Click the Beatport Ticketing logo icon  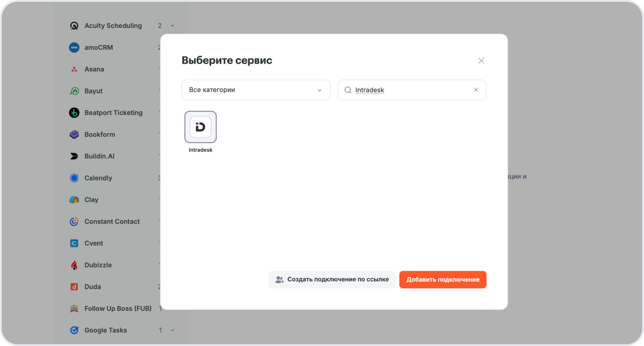click(74, 113)
